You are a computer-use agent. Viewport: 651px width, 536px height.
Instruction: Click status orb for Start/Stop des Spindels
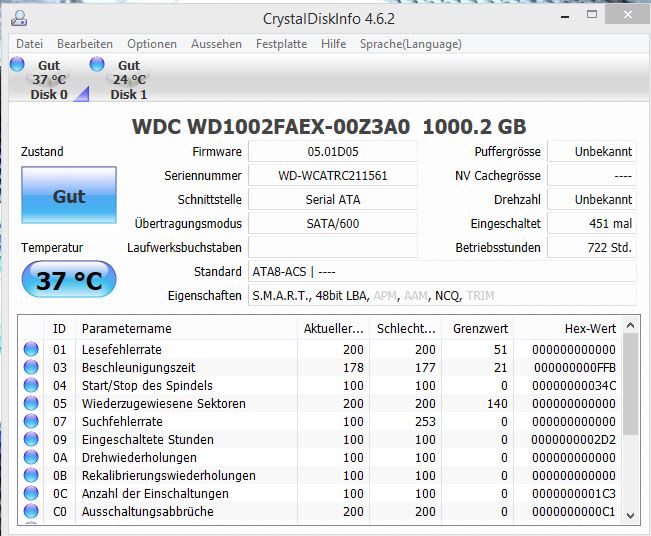31,385
